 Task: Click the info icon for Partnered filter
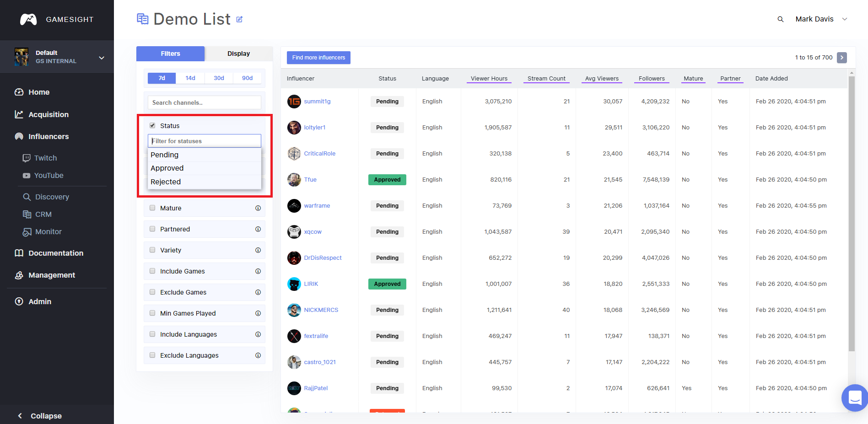coord(258,229)
